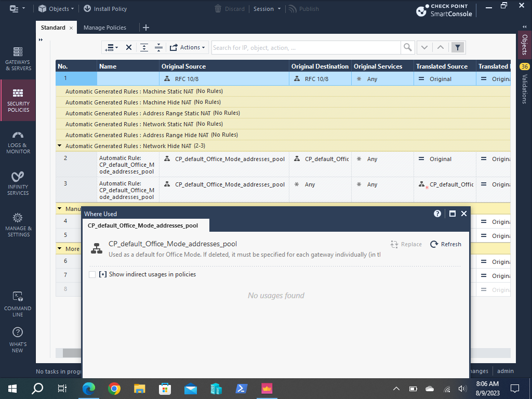
Task: Switch to Manage Policies tab
Action: pyautogui.click(x=105, y=28)
